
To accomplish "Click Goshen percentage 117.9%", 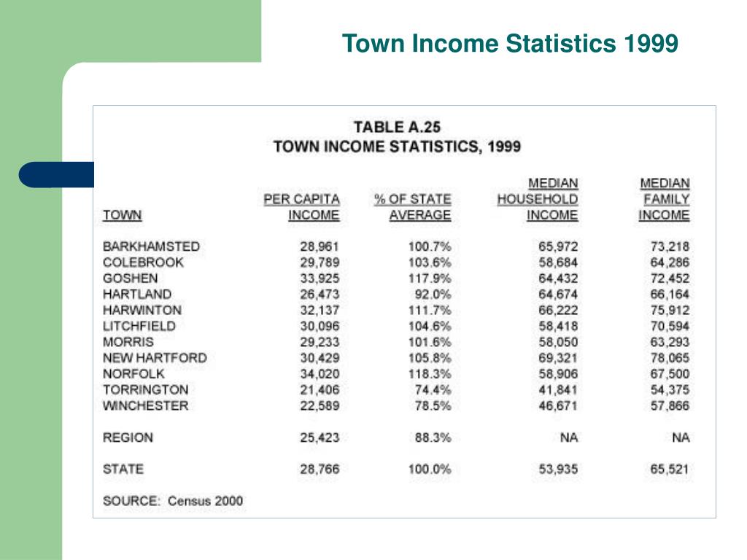I will 429,278.
